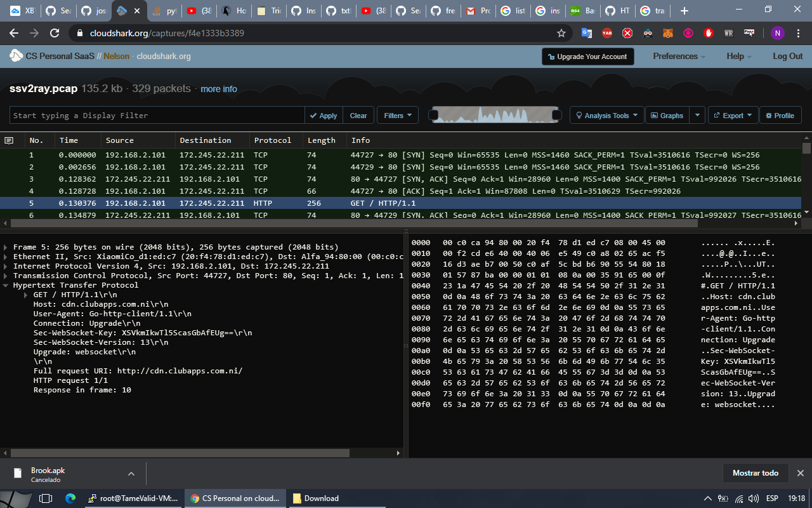812x508 pixels.
Task: Expand the GET / HTTP/1.1 node
Action: coord(27,295)
